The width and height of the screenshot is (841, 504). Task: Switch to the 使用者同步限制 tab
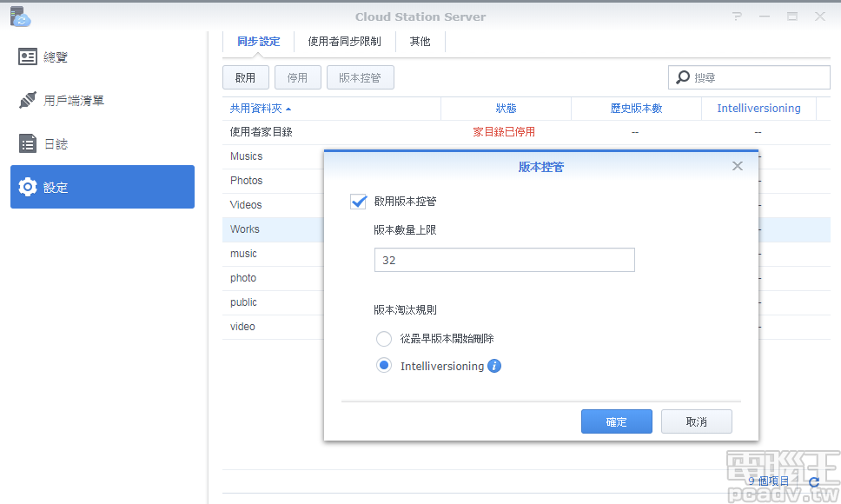344,41
